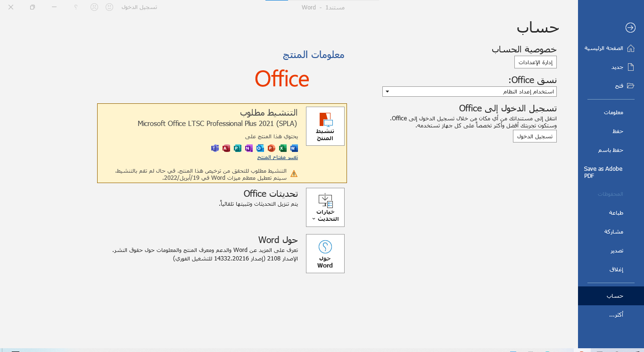
Task: Click the frowning face feedback icon
Action: [x=94, y=7]
